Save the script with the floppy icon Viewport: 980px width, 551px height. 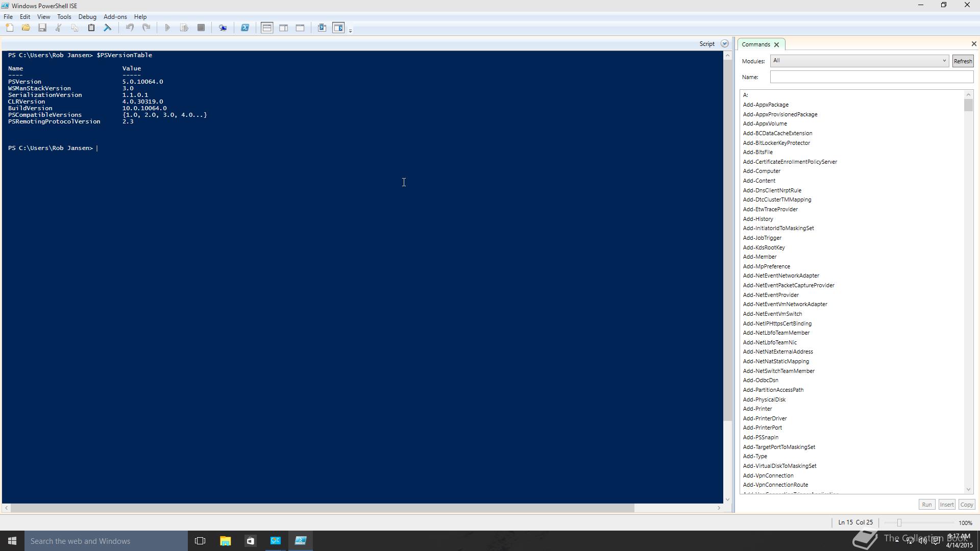[42, 28]
